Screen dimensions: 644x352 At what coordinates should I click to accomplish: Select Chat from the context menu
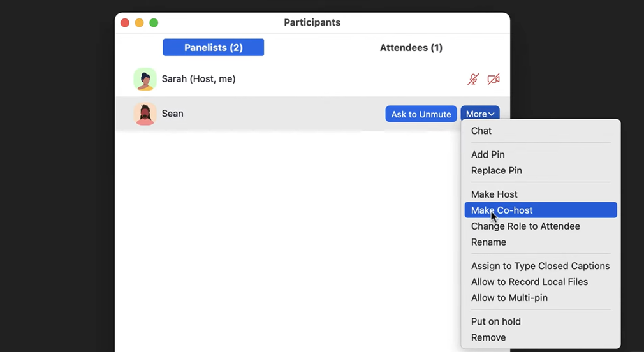point(481,131)
